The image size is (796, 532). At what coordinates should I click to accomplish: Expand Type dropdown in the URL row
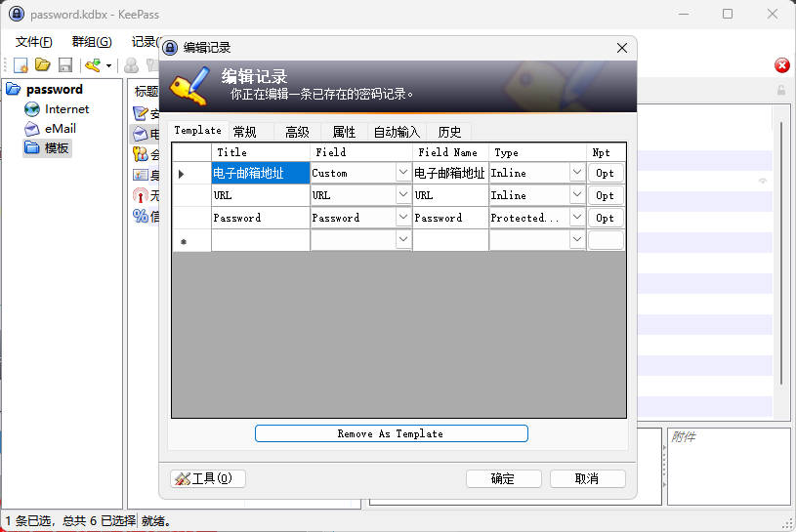pos(576,195)
